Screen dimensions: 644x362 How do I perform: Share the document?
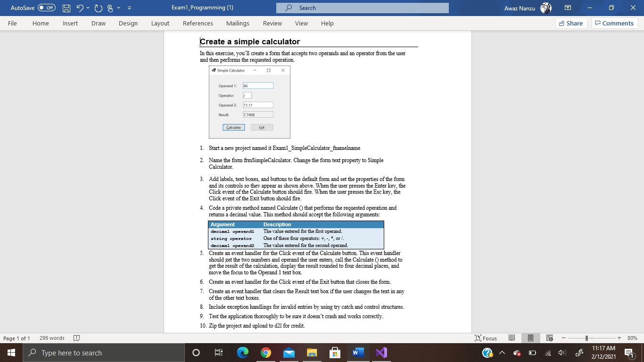(571, 23)
